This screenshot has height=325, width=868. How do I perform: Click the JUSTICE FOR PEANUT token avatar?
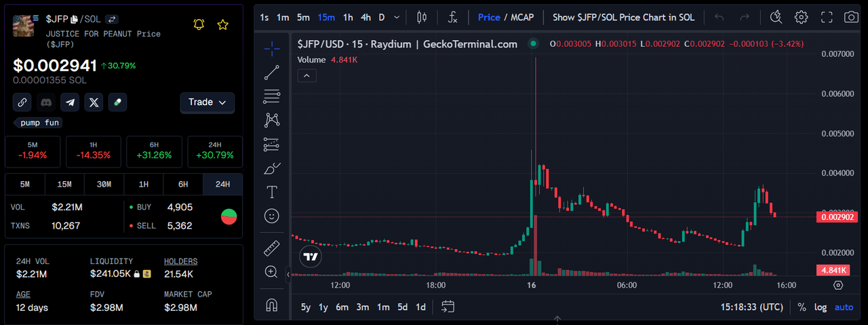(24, 25)
